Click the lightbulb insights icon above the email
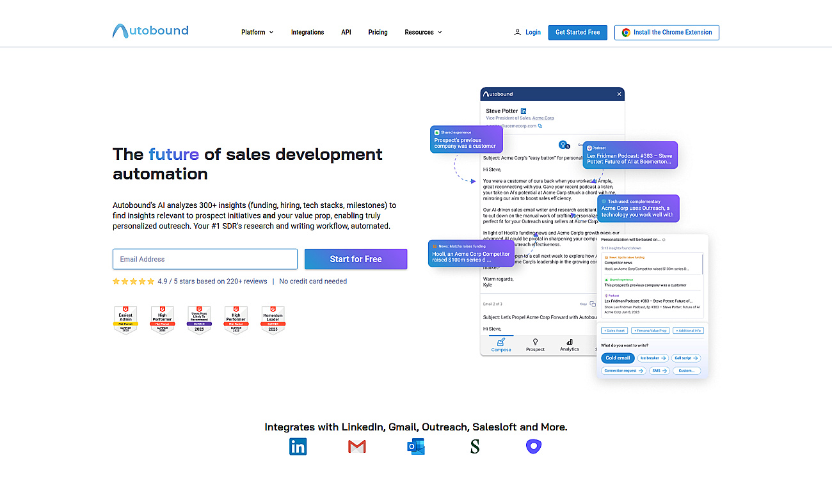The width and height of the screenshot is (832, 504). (x=563, y=145)
